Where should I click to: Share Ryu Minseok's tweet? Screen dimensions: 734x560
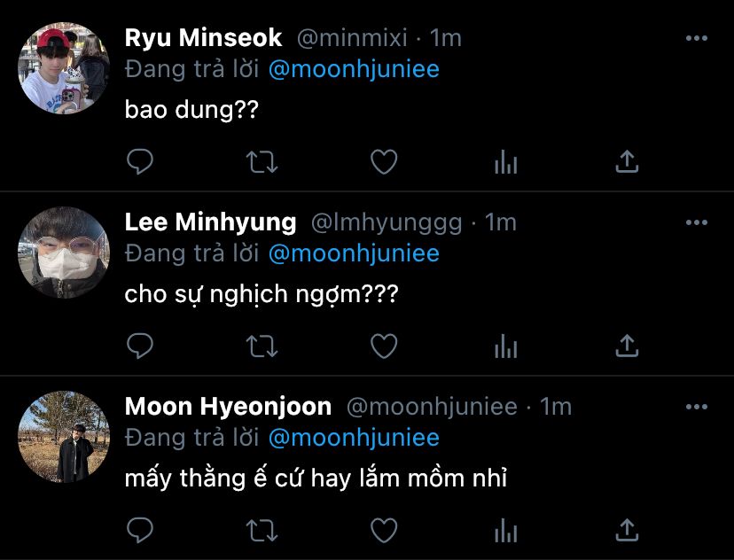pos(627,161)
